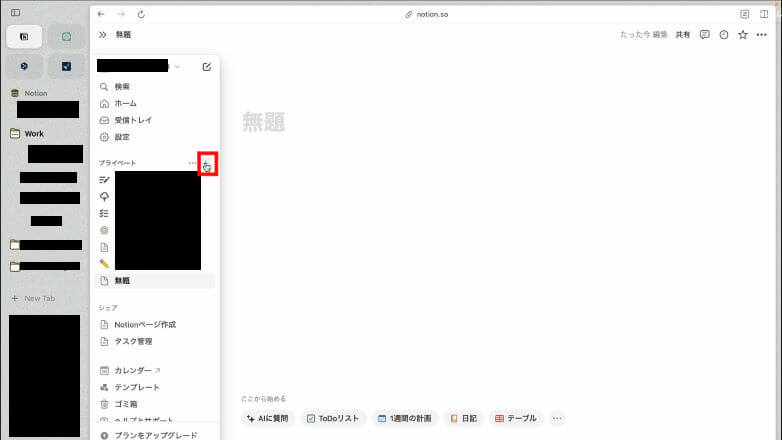The height and width of the screenshot is (440, 782).
Task: Choose the ToDoリスト template button
Action: (334, 418)
